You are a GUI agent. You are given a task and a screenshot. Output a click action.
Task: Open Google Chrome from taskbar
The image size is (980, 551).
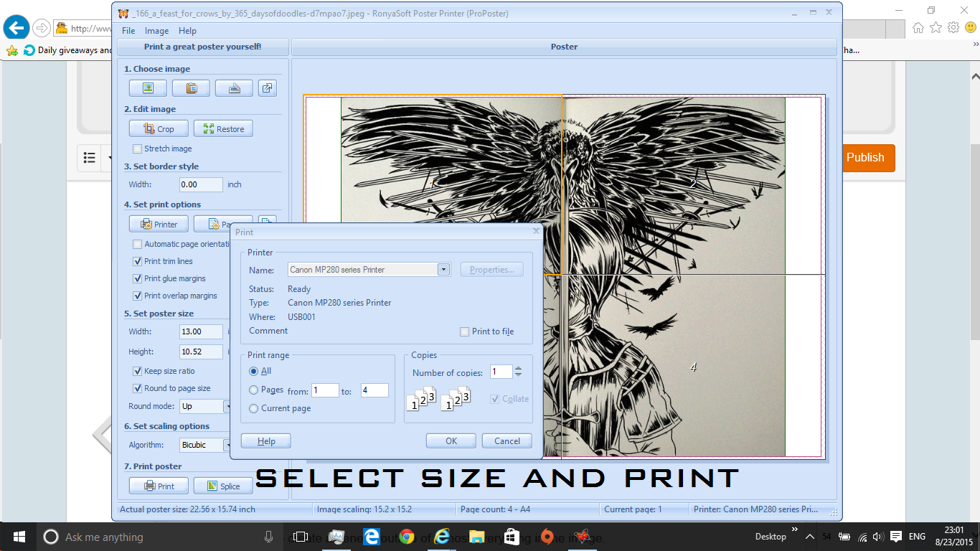click(407, 537)
